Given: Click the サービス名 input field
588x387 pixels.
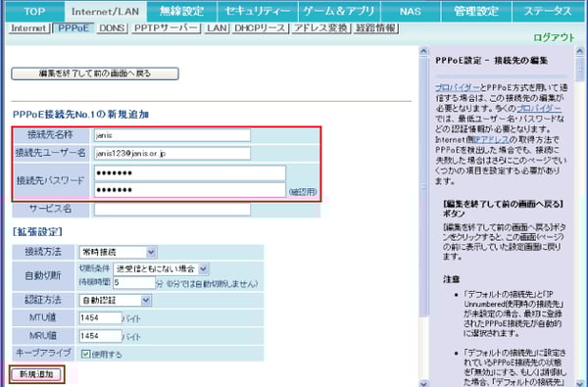Looking at the screenshot, I should click(172, 210).
